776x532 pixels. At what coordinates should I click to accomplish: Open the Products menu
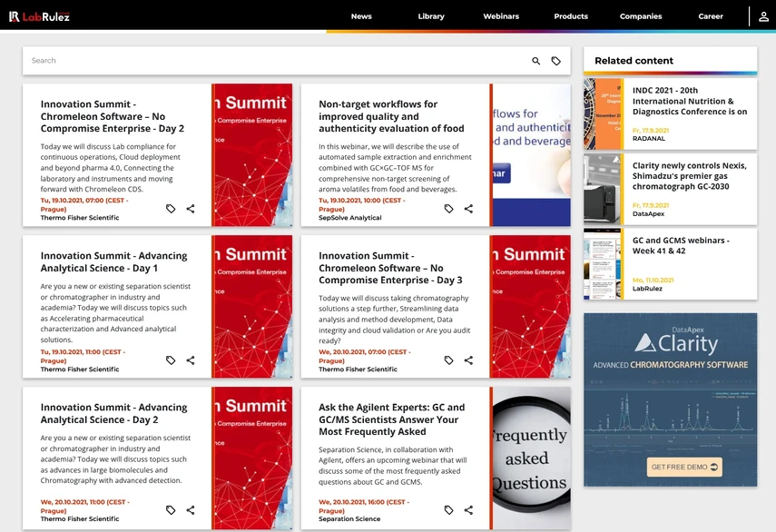pyautogui.click(x=571, y=16)
